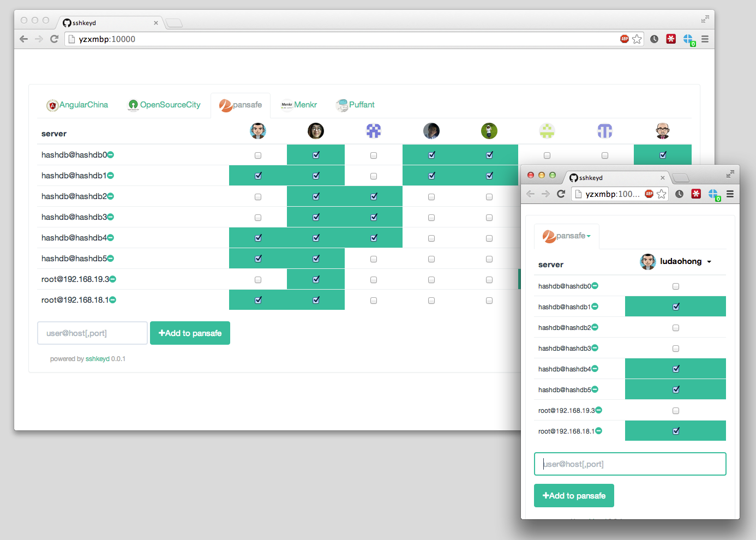756x540 pixels.
Task: Uncheck ludaohong checkbox for hashdb@hashdb4 in small window
Action: [x=676, y=369]
